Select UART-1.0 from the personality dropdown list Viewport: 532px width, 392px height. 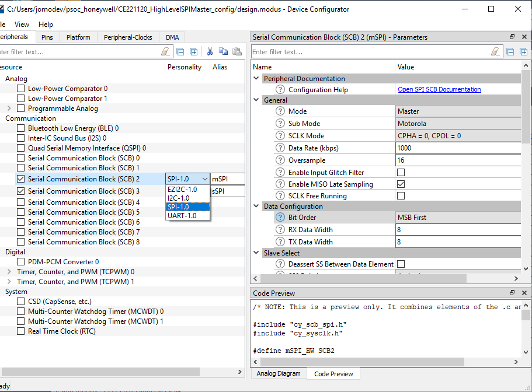click(182, 216)
